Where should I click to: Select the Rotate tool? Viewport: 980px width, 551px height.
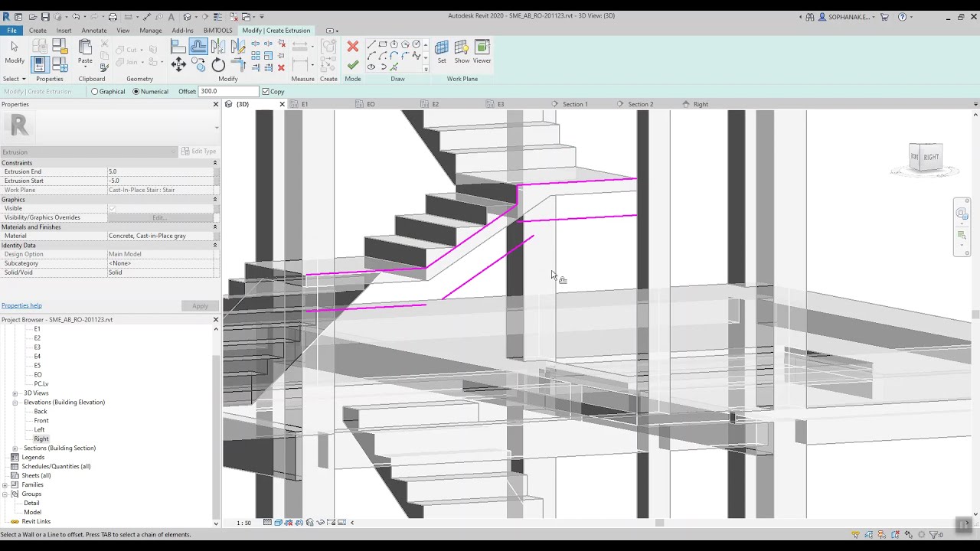click(218, 65)
